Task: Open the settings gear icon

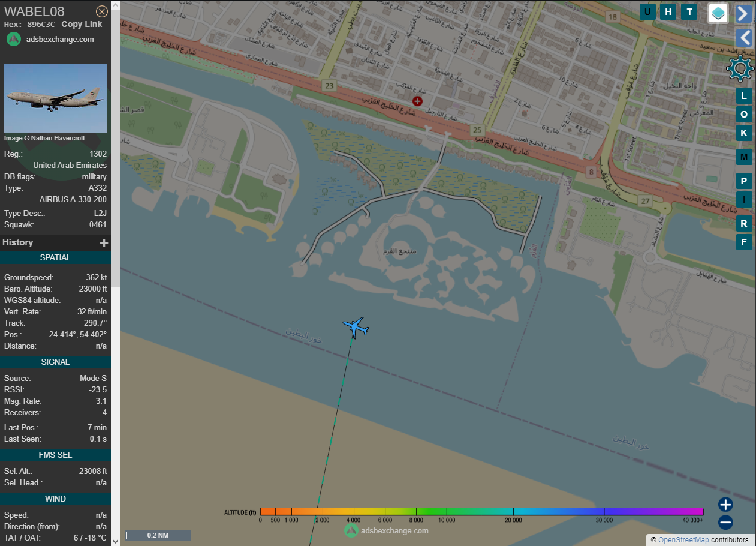Action: pyautogui.click(x=740, y=68)
